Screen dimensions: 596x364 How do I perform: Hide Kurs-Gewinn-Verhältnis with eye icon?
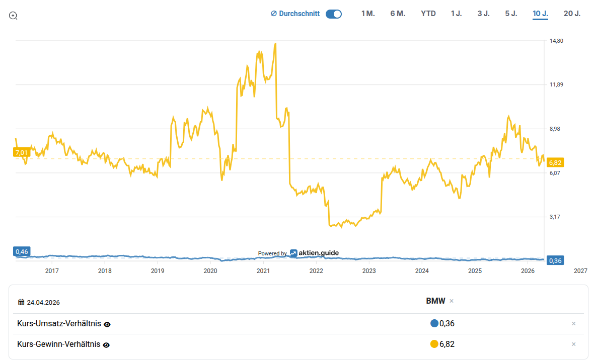(x=106, y=345)
